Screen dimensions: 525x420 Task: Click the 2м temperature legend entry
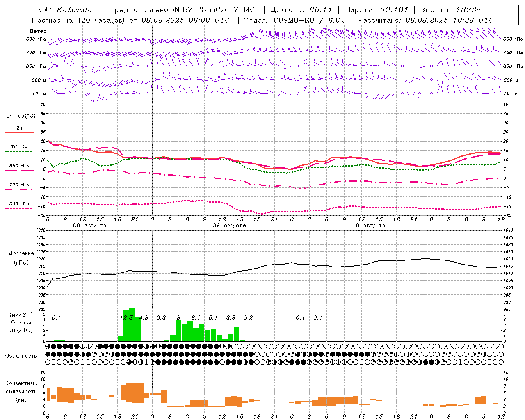click(x=19, y=128)
